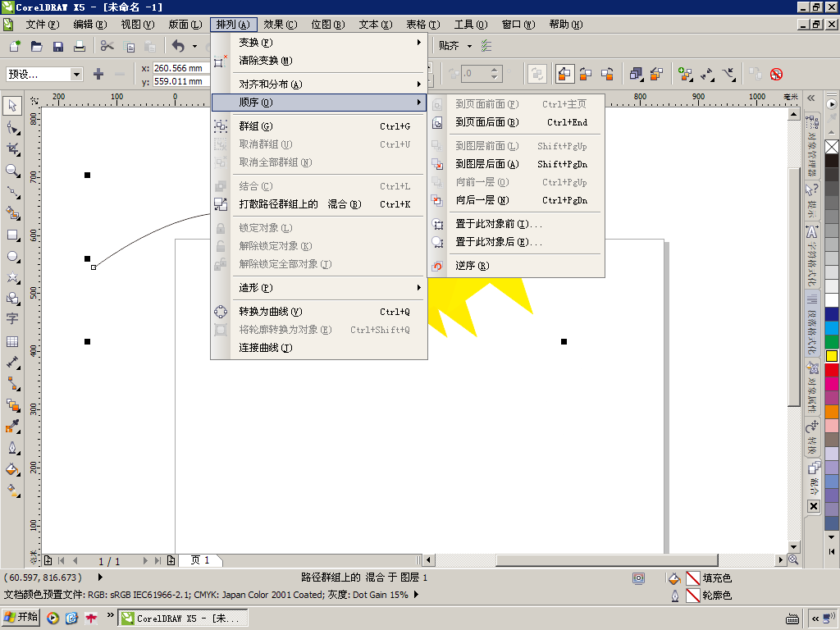Select the Interactive fill tool
This screenshot has width=840, height=630.
[x=11, y=491]
